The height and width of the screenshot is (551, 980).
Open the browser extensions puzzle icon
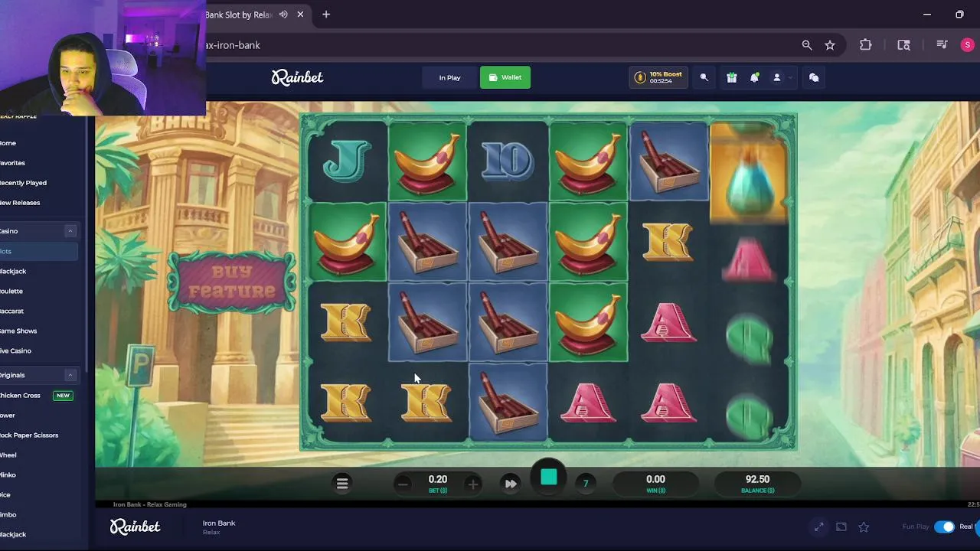[x=866, y=45]
